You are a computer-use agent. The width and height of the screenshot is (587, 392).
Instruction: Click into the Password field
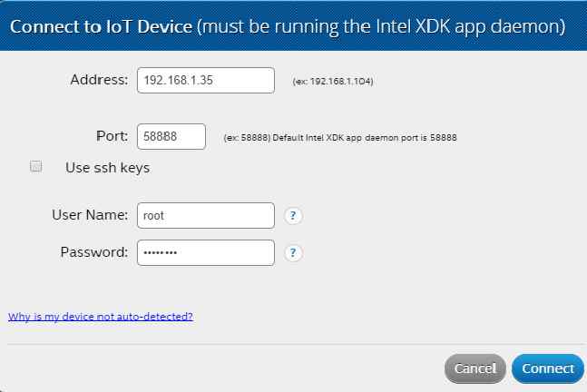205,252
